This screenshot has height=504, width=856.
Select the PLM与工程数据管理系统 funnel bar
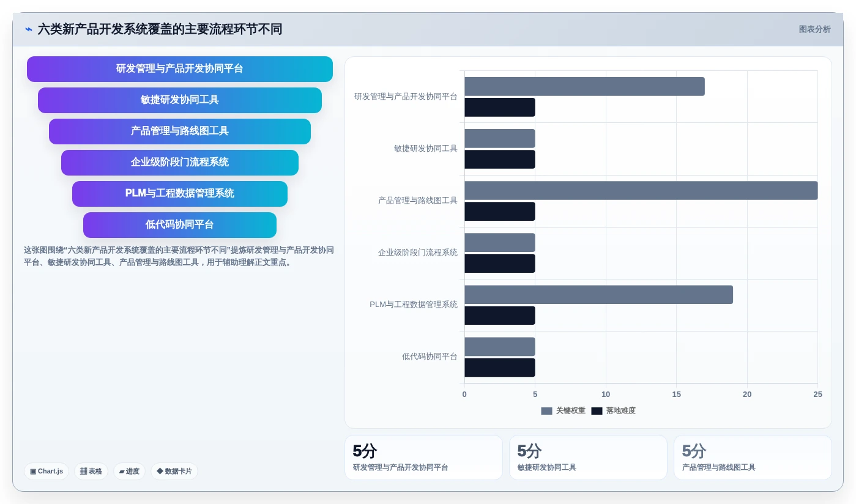180,194
